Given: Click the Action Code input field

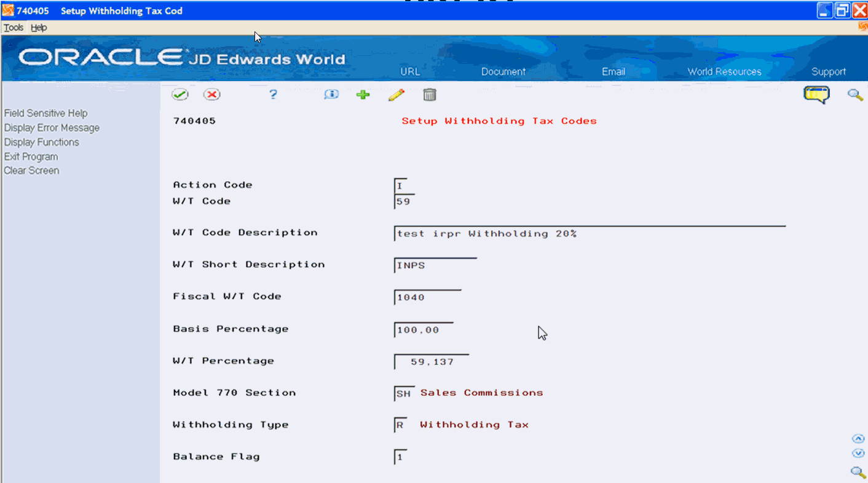Looking at the screenshot, I should (x=400, y=186).
